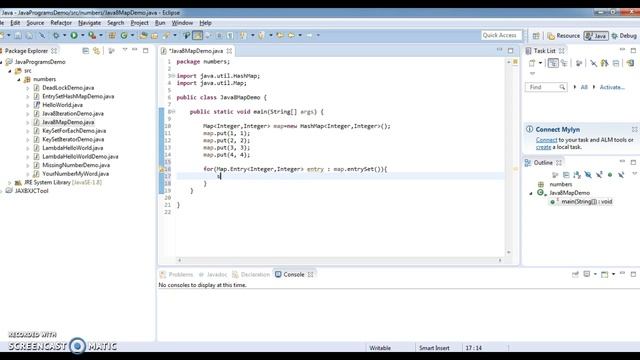Viewport: 640px width, 360px height.
Task: Select the Java perspective button
Action: point(596,36)
